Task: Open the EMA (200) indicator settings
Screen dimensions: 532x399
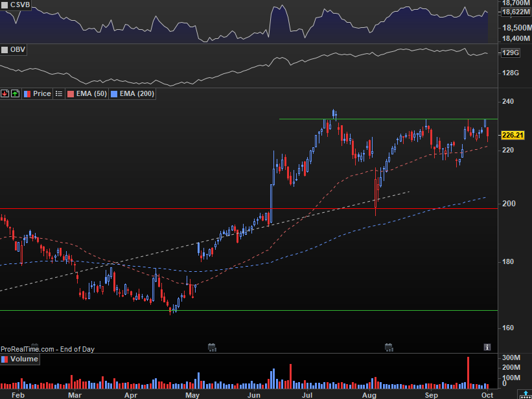Action: 132,93
